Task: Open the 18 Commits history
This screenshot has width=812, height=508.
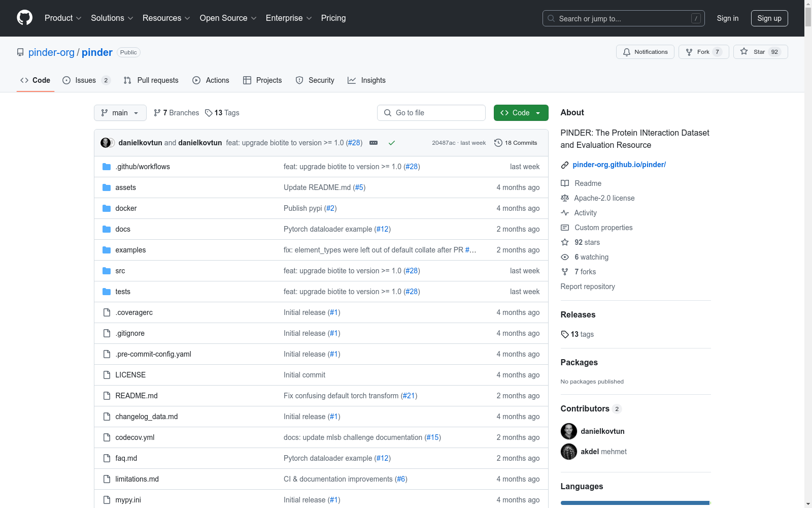Action: coord(516,143)
